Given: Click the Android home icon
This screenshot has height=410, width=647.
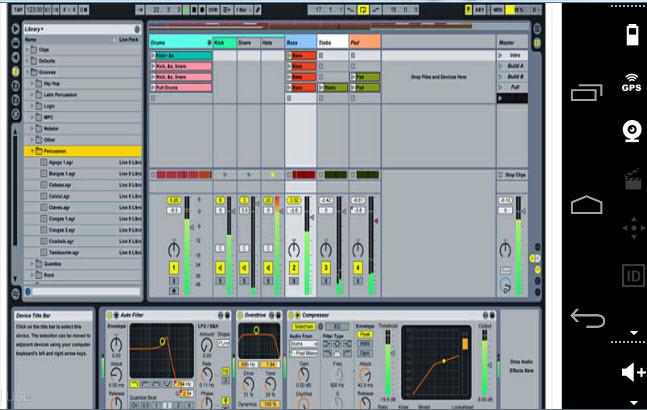Looking at the screenshot, I should pyautogui.click(x=586, y=205).
